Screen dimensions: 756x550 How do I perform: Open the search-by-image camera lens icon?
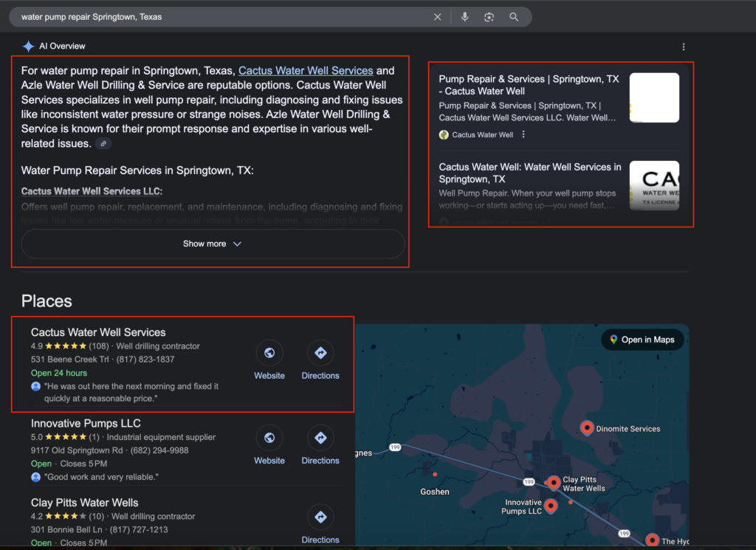point(489,17)
